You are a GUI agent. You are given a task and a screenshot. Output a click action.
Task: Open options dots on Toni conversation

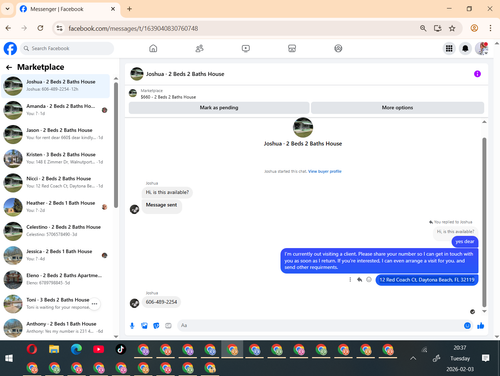coord(94,304)
